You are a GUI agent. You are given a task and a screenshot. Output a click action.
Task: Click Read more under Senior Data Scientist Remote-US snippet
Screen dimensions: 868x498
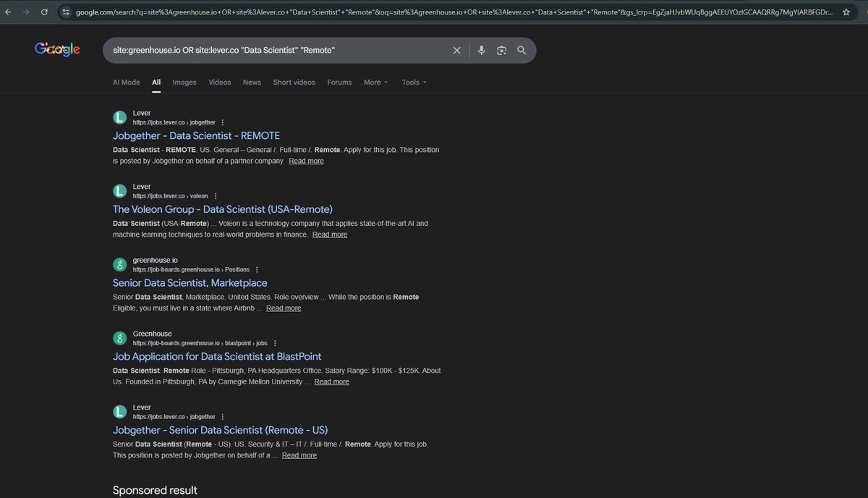(299, 455)
